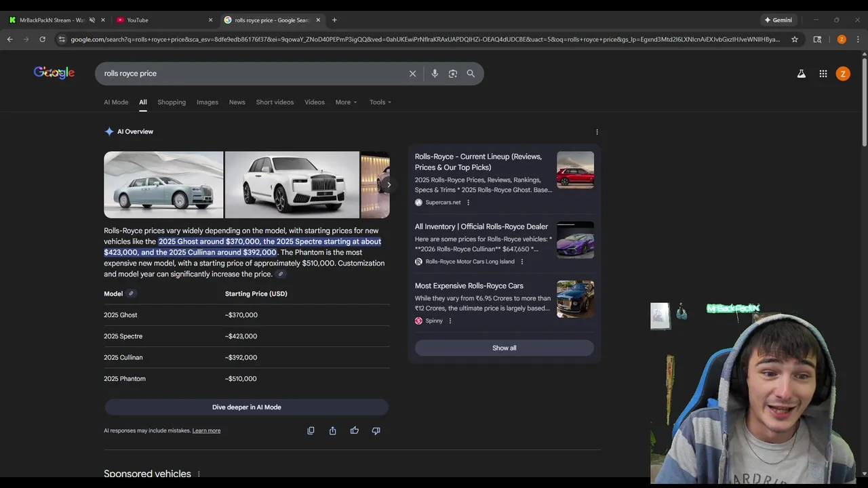Open the white Cullinan image

pyautogui.click(x=292, y=184)
